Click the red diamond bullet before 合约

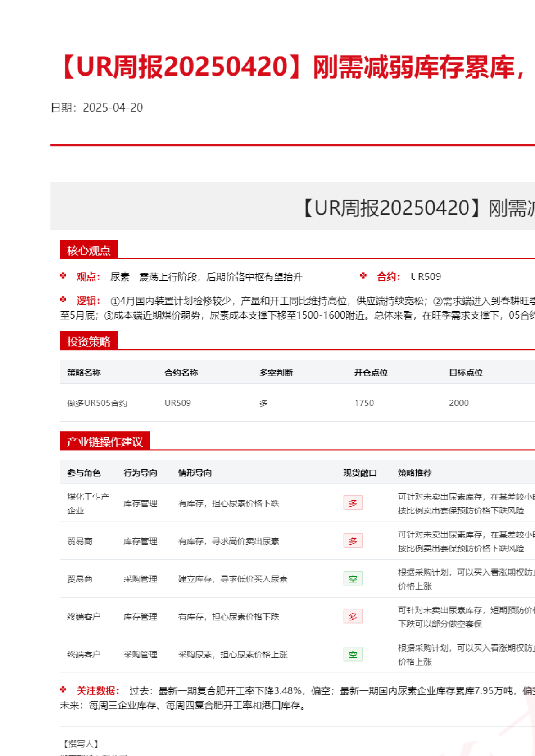(363, 276)
